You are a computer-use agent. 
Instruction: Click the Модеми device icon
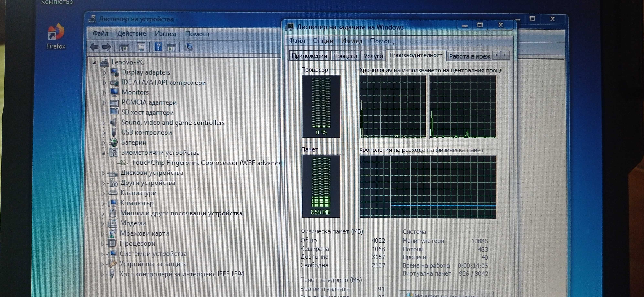click(x=113, y=223)
